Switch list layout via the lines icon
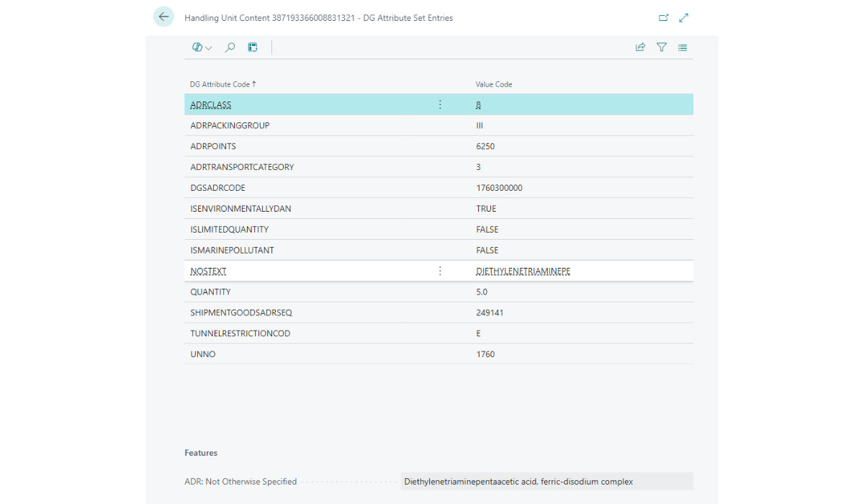The height and width of the screenshot is (504, 864). point(683,48)
